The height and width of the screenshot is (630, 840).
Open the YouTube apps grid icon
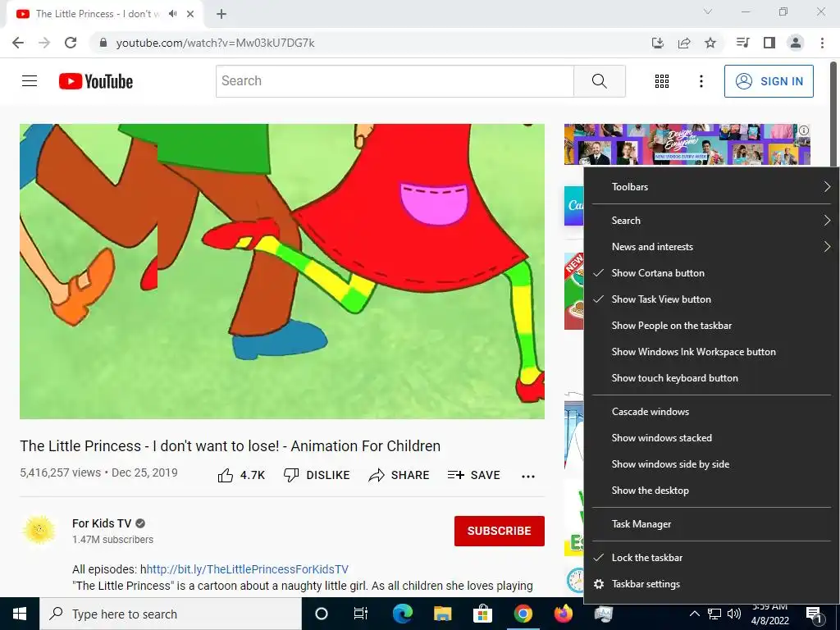point(662,81)
